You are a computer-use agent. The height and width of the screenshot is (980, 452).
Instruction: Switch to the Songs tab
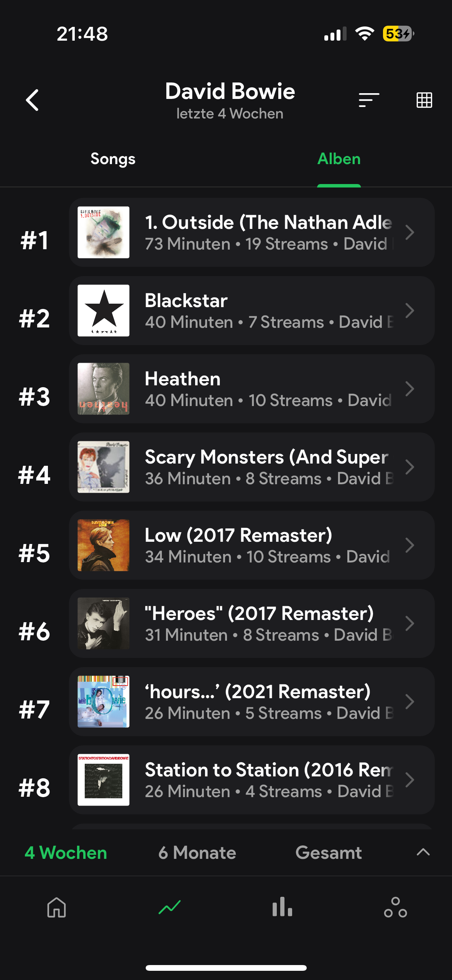point(113,159)
